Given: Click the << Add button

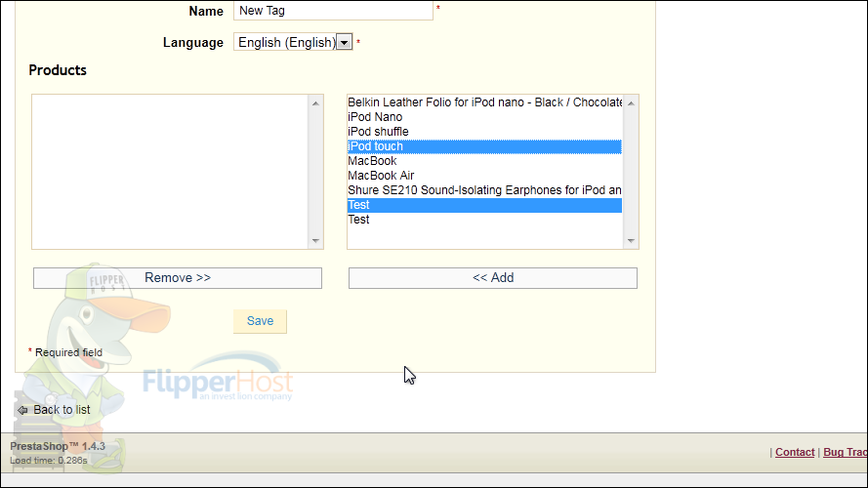Looking at the screenshot, I should [x=493, y=278].
